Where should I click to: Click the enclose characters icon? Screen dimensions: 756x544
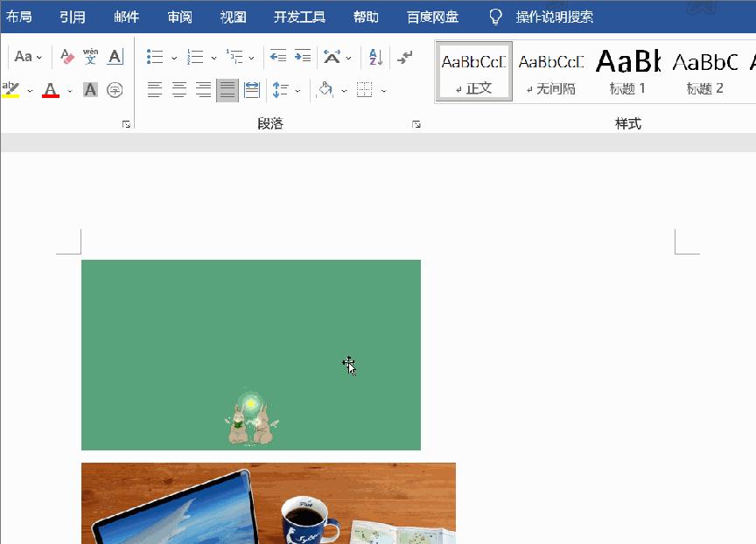coord(115,90)
